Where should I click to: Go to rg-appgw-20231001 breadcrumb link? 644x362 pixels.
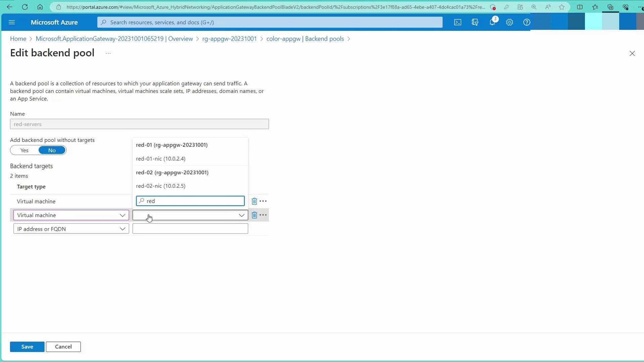(229, 39)
